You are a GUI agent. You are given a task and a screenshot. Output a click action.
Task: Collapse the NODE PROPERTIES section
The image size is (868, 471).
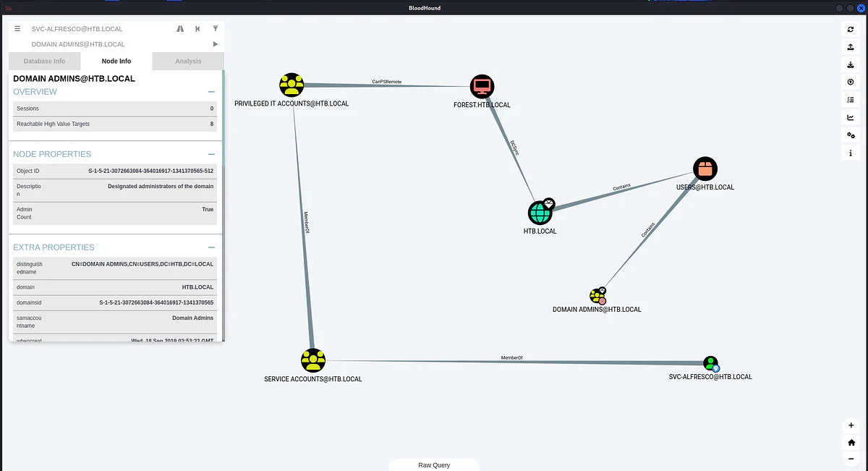211,154
